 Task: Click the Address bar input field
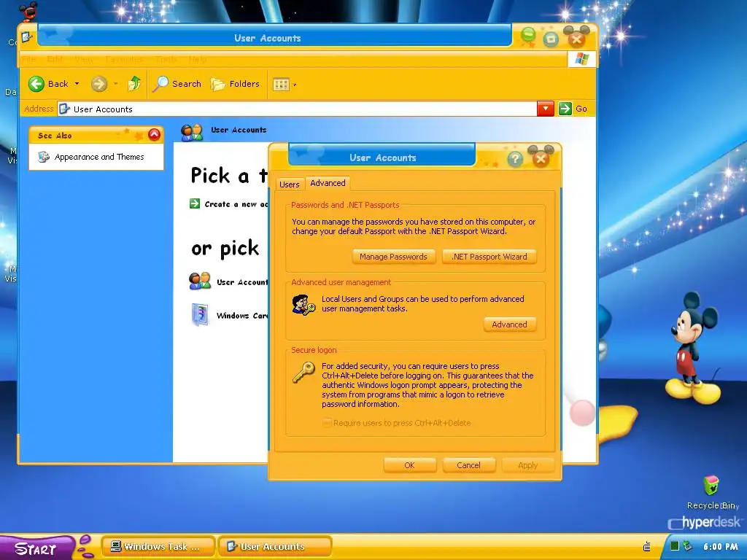298,109
